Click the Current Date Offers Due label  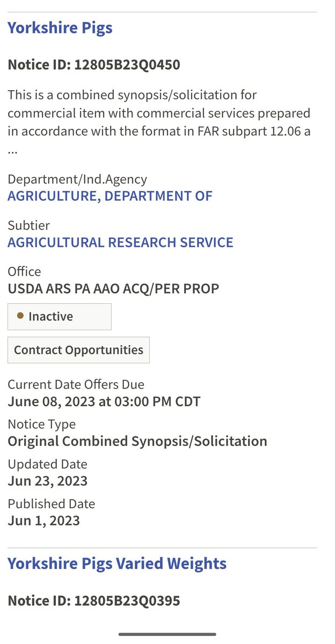click(x=76, y=384)
